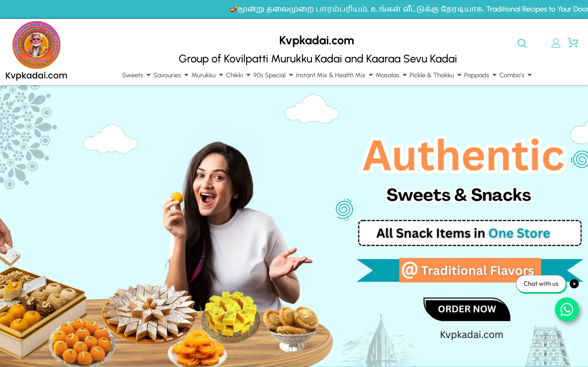Click the Kvpkadai.com header title link

pos(317,40)
